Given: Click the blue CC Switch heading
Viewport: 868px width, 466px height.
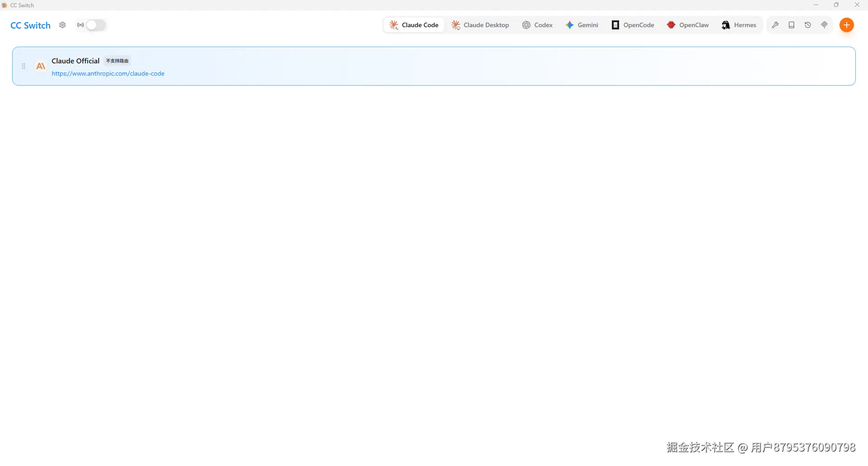Looking at the screenshot, I should pyautogui.click(x=30, y=25).
